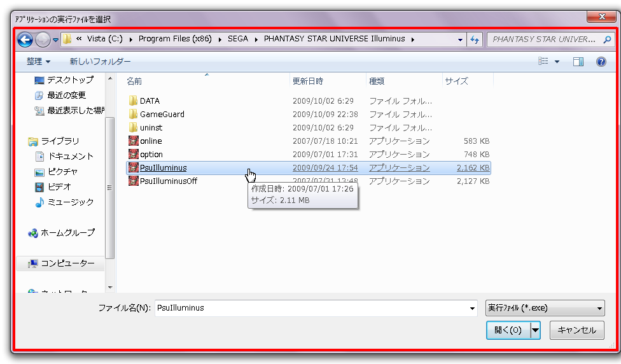Click Program Files (x86) in the breadcrumb
This screenshot has width=621, height=364.
[175, 39]
